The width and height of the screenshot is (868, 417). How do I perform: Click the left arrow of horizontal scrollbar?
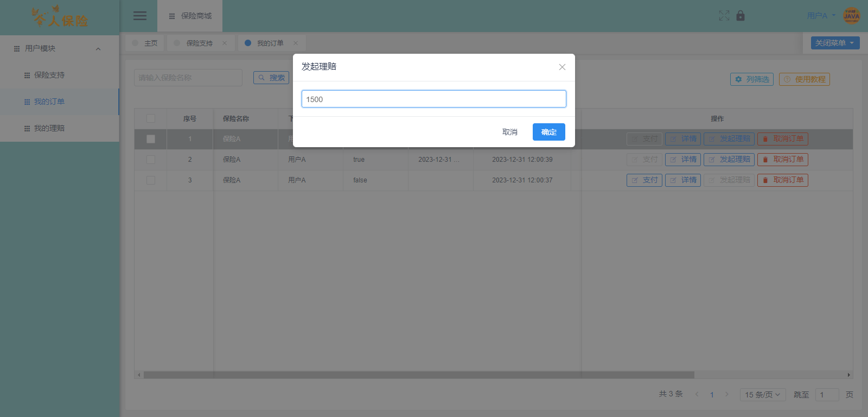click(x=139, y=375)
